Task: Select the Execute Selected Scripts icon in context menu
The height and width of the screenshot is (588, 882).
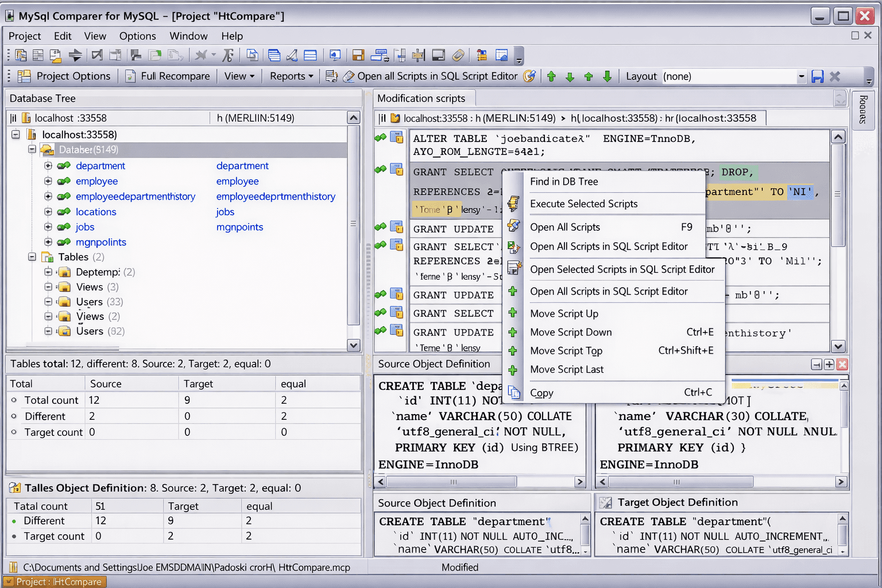Action: (514, 204)
